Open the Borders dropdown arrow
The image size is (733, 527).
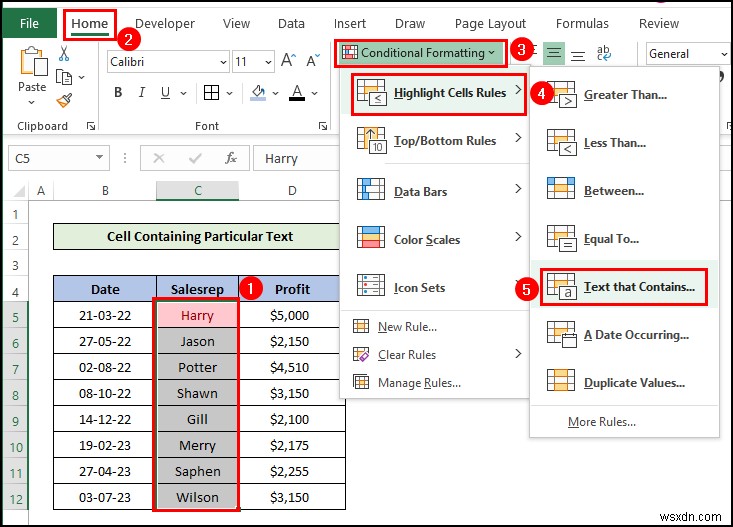230,93
